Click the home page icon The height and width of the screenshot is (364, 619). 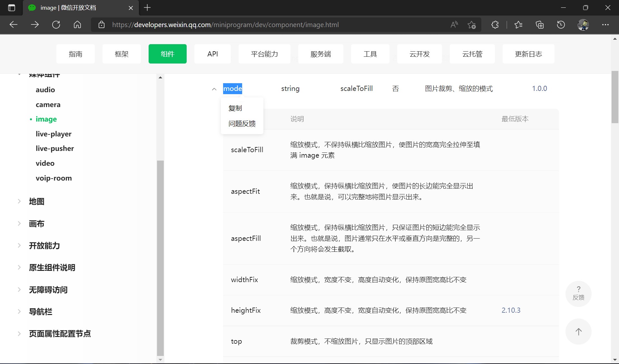point(77,25)
